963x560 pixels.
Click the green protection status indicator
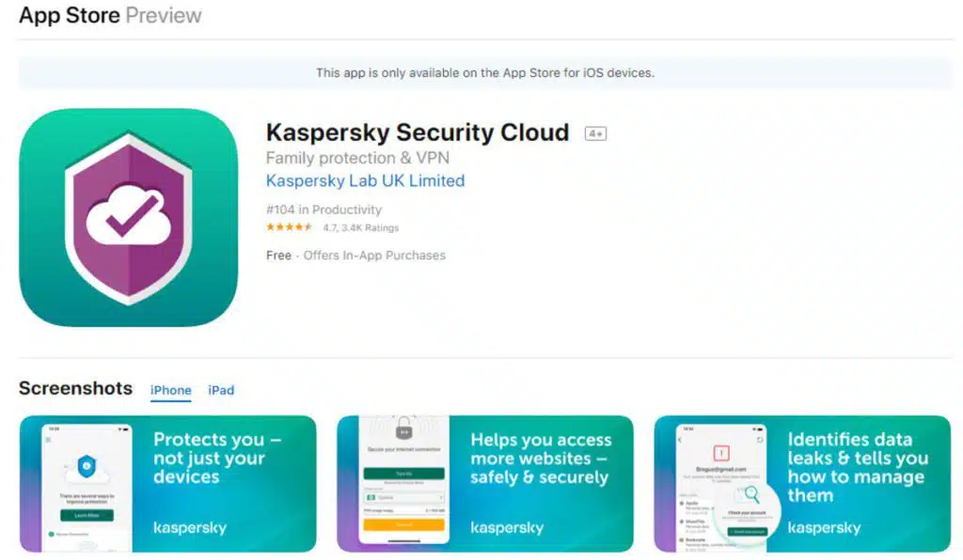point(51,534)
